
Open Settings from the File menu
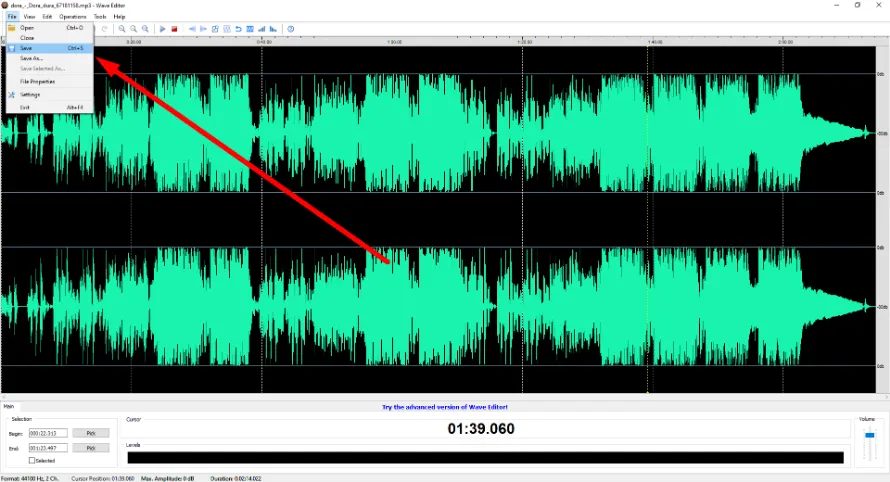pos(49,95)
